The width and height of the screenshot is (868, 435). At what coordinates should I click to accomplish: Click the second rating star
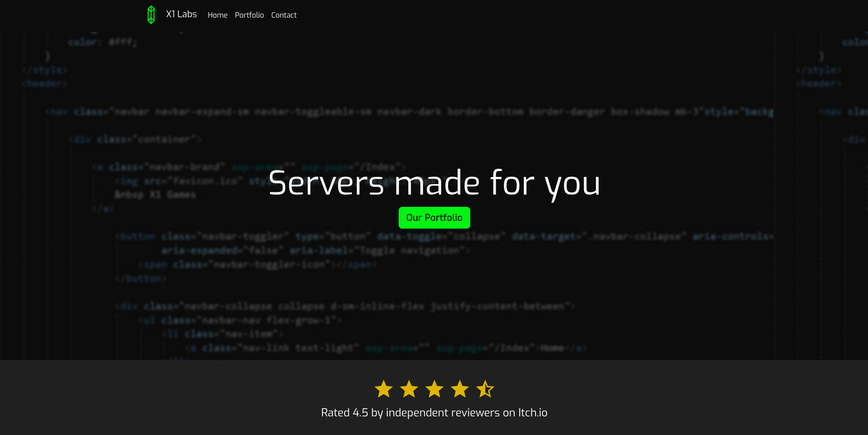tap(409, 389)
